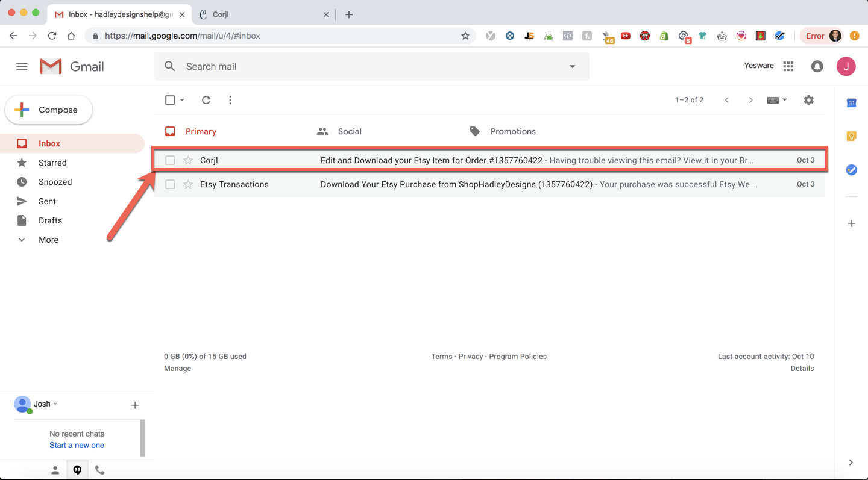Click Start a new one chat link
The height and width of the screenshot is (480, 868).
(x=77, y=446)
